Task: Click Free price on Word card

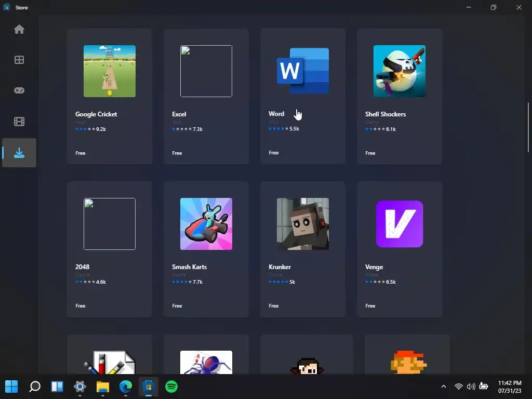Action: pos(274,153)
